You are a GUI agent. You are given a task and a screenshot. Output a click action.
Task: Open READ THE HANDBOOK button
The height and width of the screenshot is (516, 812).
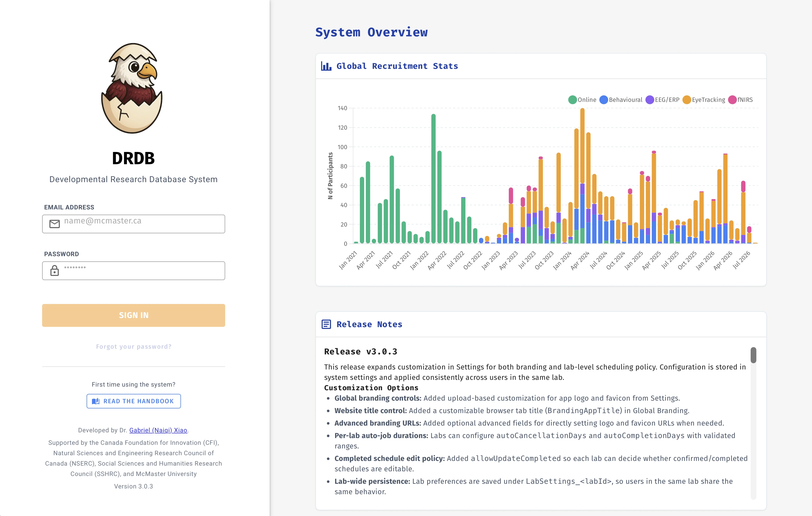coord(134,401)
